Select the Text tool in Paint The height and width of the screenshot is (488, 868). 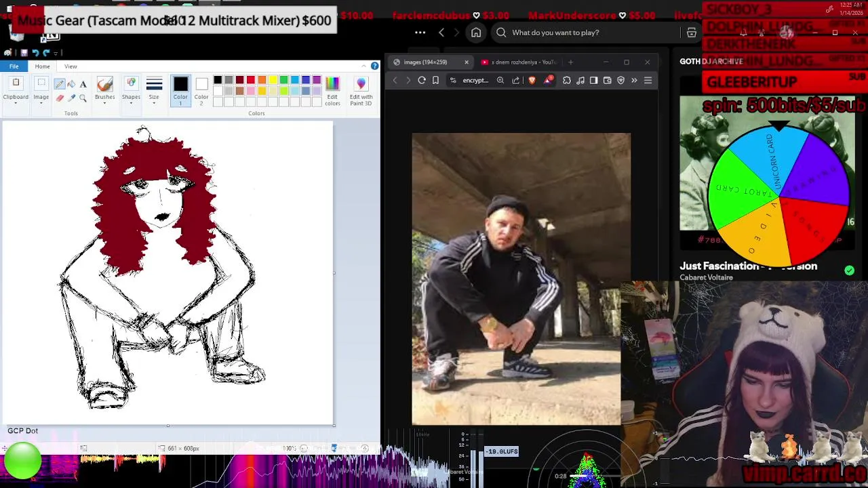pyautogui.click(x=83, y=84)
